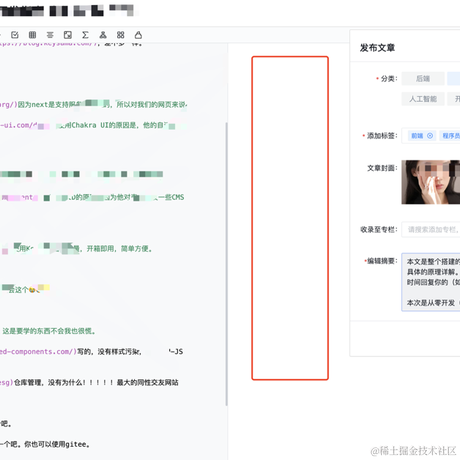The height and width of the screenshot is (460, 460).
Task: Click the 程序员 tag chip
Action: pos(450,136)
